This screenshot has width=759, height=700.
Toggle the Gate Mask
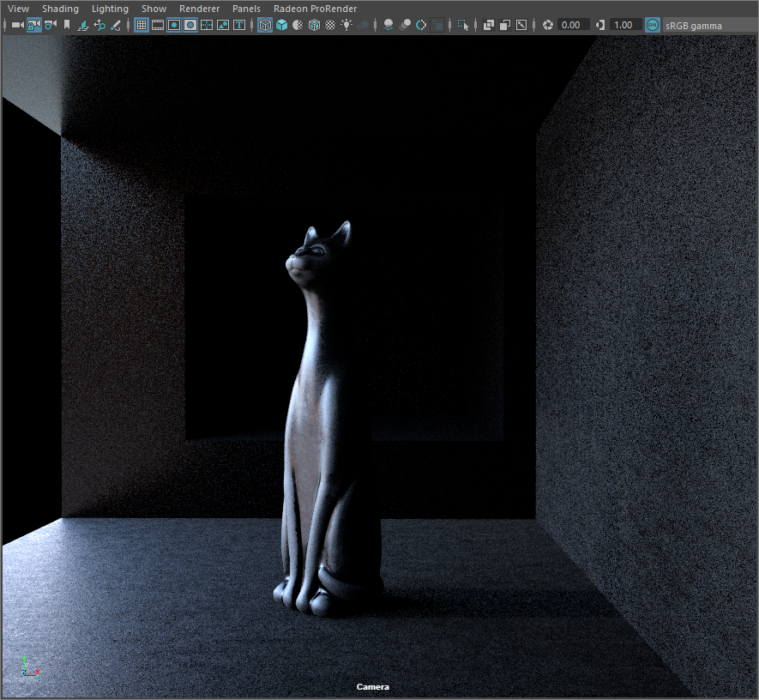click(190, 25)
